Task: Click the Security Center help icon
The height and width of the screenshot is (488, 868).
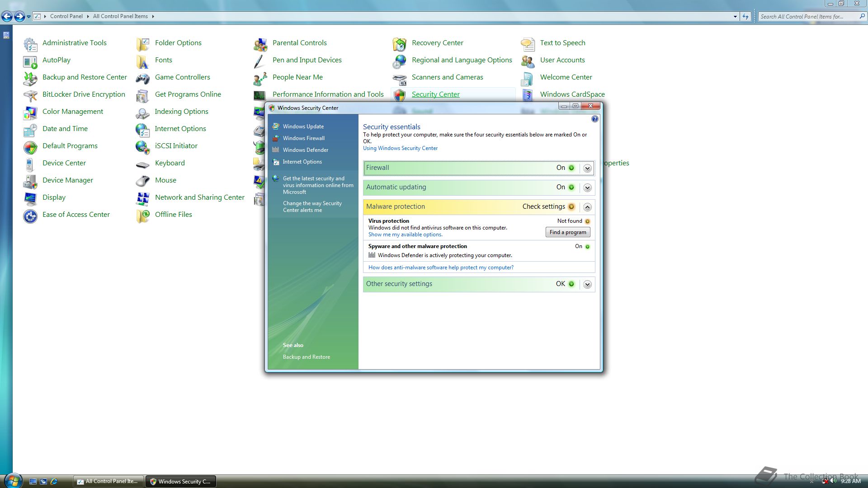Action: 595,119
